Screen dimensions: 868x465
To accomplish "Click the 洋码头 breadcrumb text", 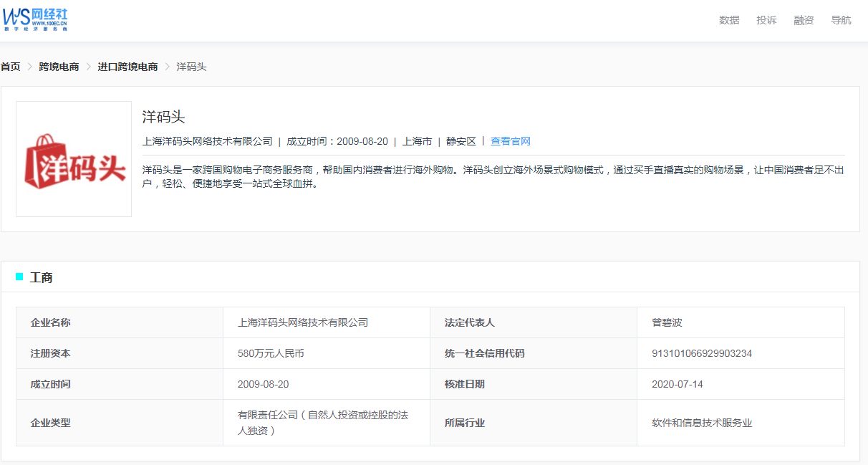I will (191, 67).
